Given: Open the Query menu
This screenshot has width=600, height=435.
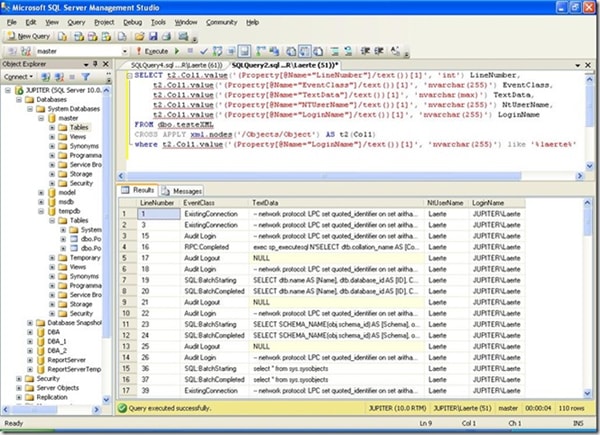Looking at the screenshot, I should pyautogui.click(x=76, y=22).
